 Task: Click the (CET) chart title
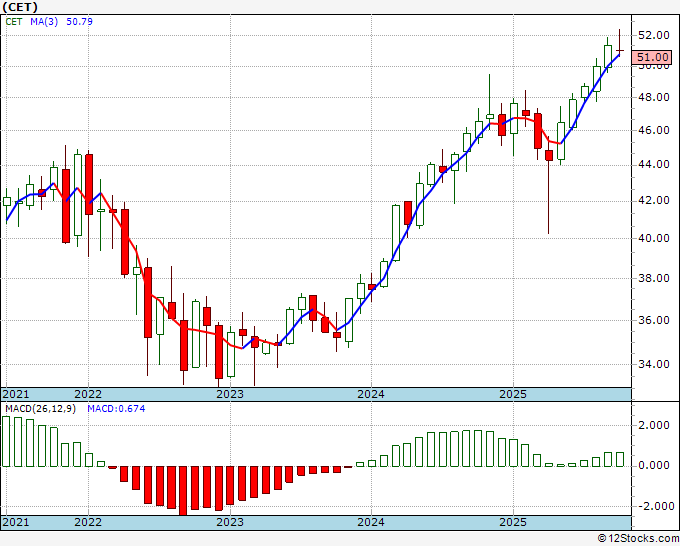(x=20, y=7)
